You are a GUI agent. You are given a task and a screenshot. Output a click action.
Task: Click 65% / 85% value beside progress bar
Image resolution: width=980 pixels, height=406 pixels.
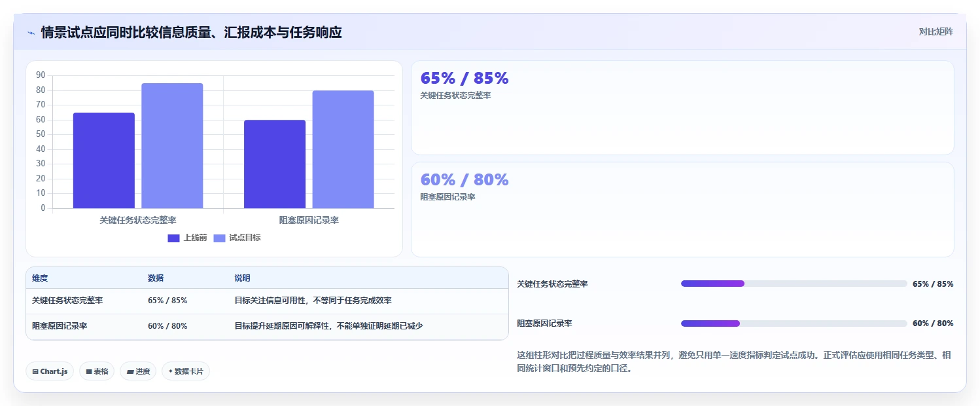click(x=933, y=284)
